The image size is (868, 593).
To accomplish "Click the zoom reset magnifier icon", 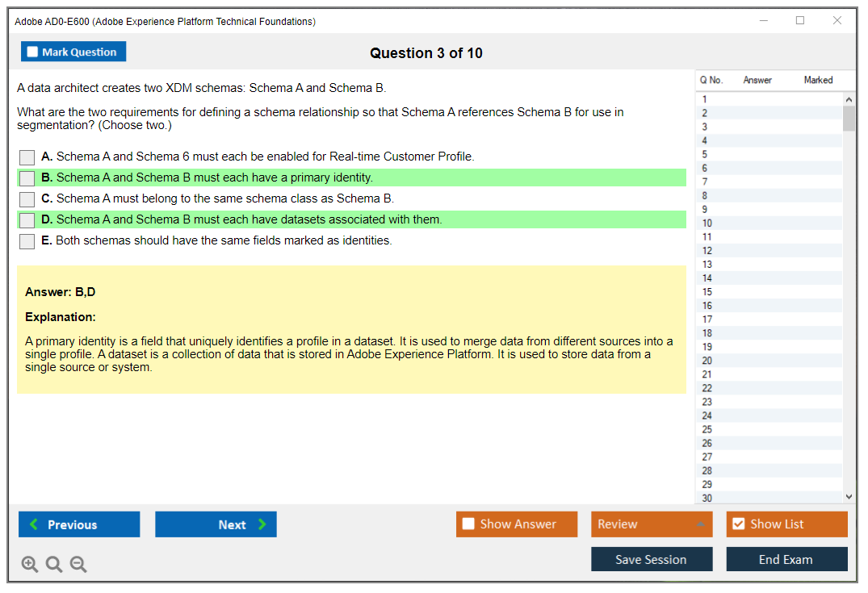I will [x=54, y=565].
